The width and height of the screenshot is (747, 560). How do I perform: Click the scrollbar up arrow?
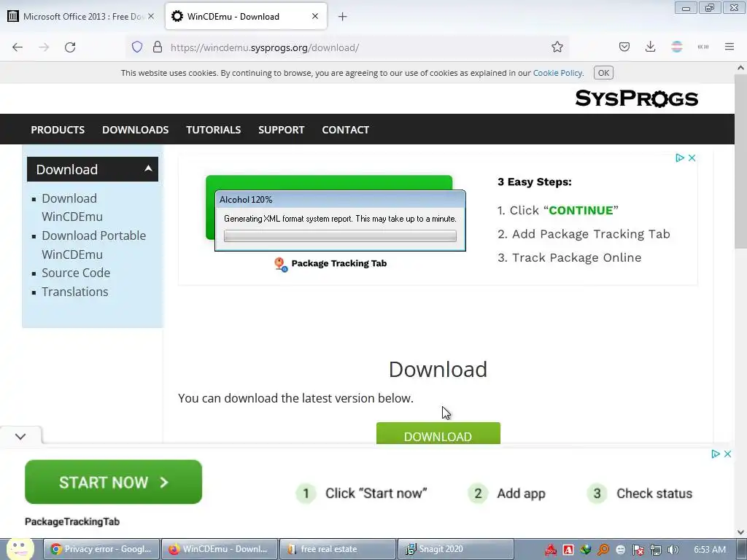tap(740, 68)
